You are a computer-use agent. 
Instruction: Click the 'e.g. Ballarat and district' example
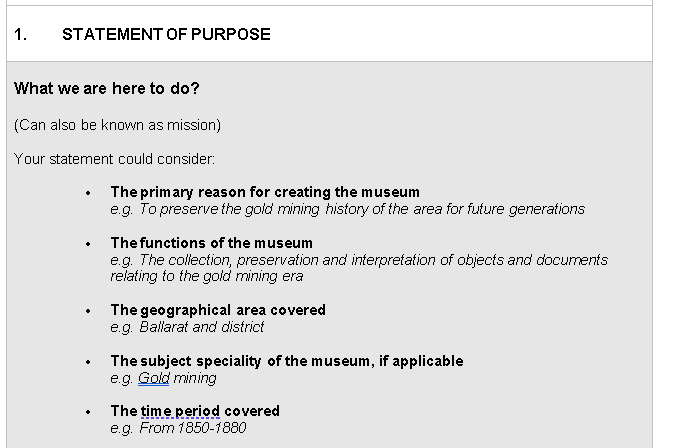[x=187, y=327]
